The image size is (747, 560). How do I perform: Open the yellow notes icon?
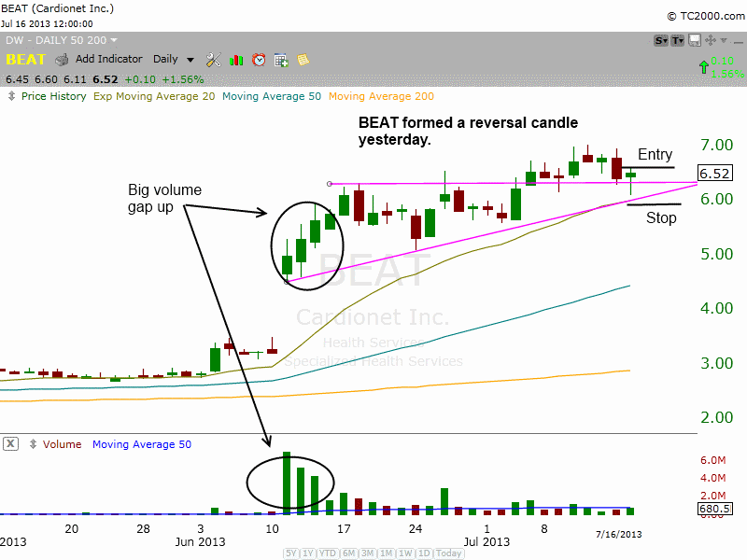tap(303, 60)
